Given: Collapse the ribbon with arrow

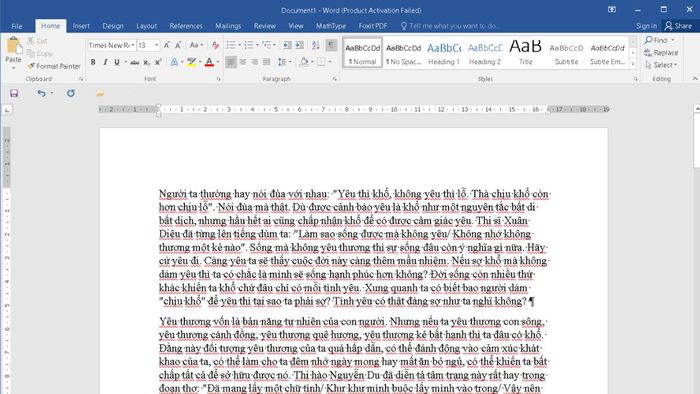Looking at the screenshot, I should pyautogui.click(x=695, y=79).
